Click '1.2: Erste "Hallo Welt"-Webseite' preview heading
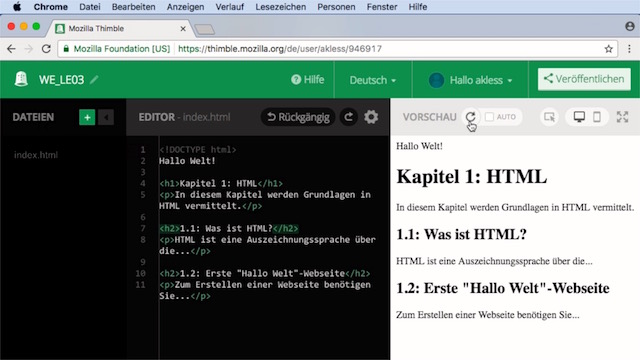 (502, 288)
